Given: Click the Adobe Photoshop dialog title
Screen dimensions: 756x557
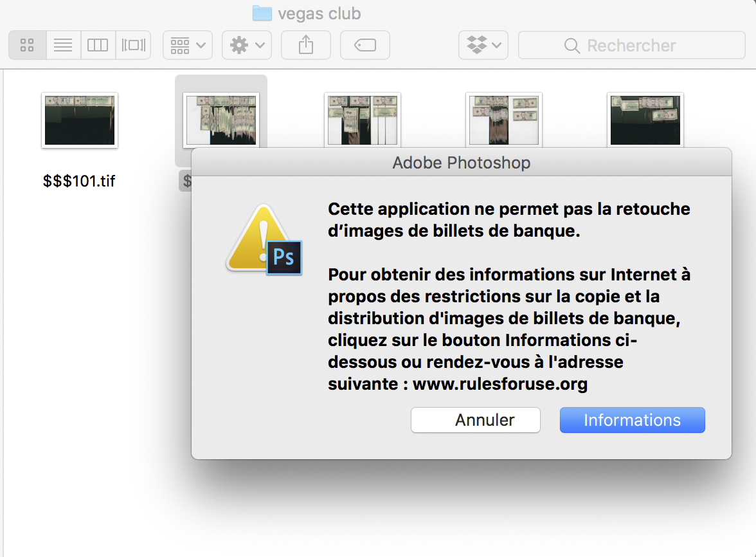Looking at the screenshot, I should coord(462,163).
